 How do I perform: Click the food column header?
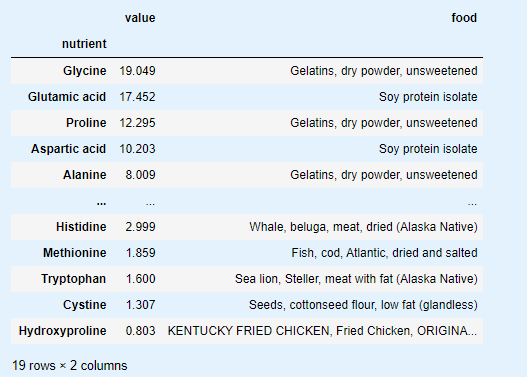[464, 18]
